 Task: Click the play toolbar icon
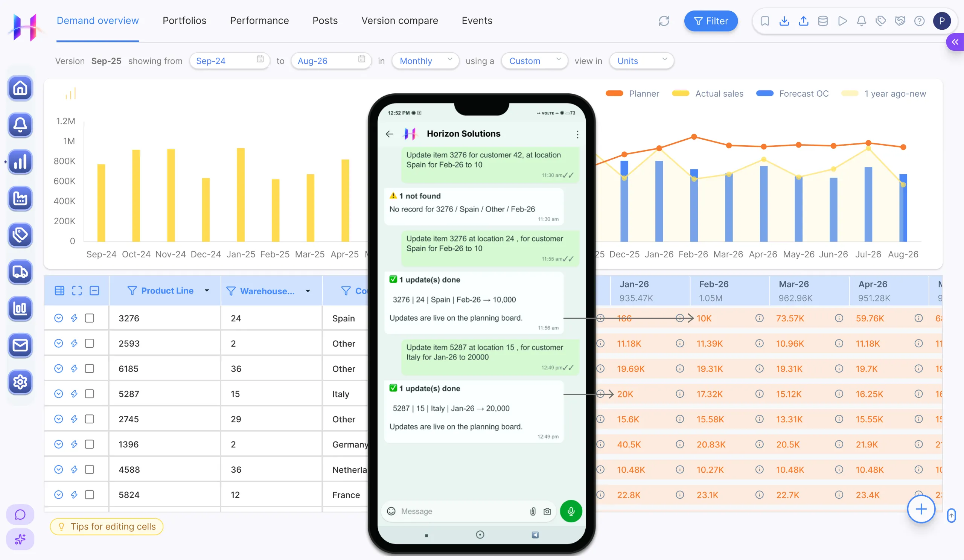click(x=842, y=21)
